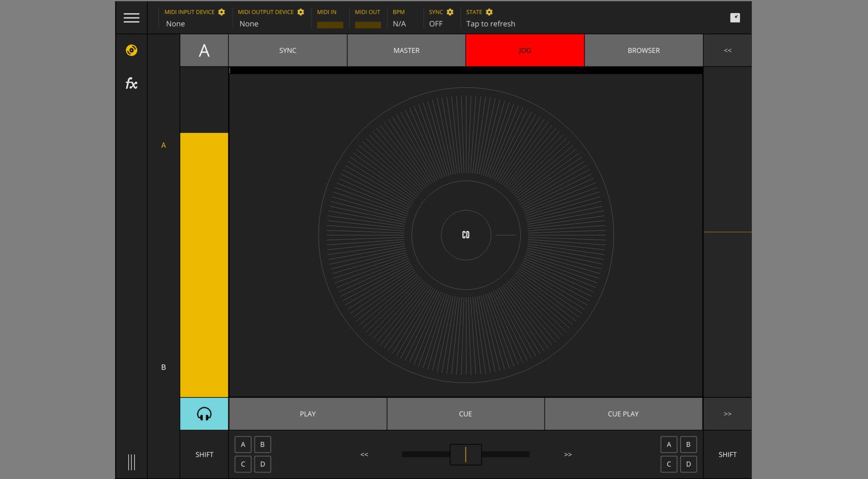Click the top-right << button
This screenshot has height=479, width=868.
[x=728, y=50]
